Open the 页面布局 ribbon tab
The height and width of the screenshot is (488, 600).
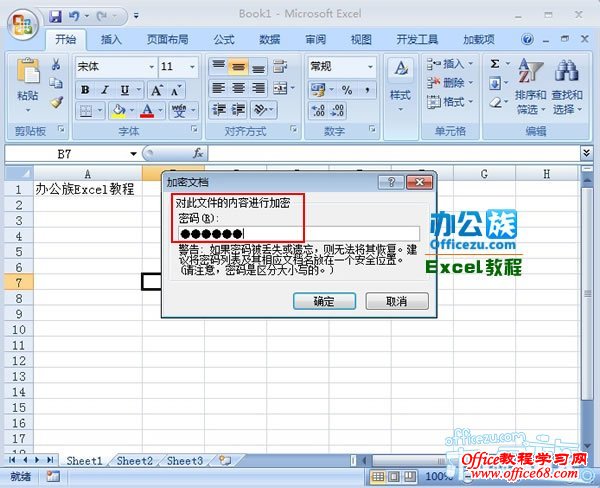pos(168,39)
